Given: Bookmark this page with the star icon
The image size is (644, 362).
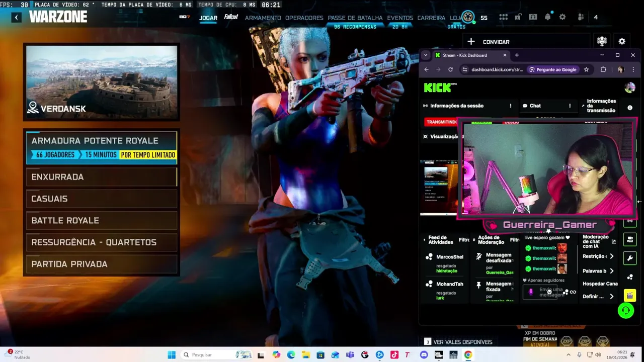Looking at the screenshot, I should (586, 69).
